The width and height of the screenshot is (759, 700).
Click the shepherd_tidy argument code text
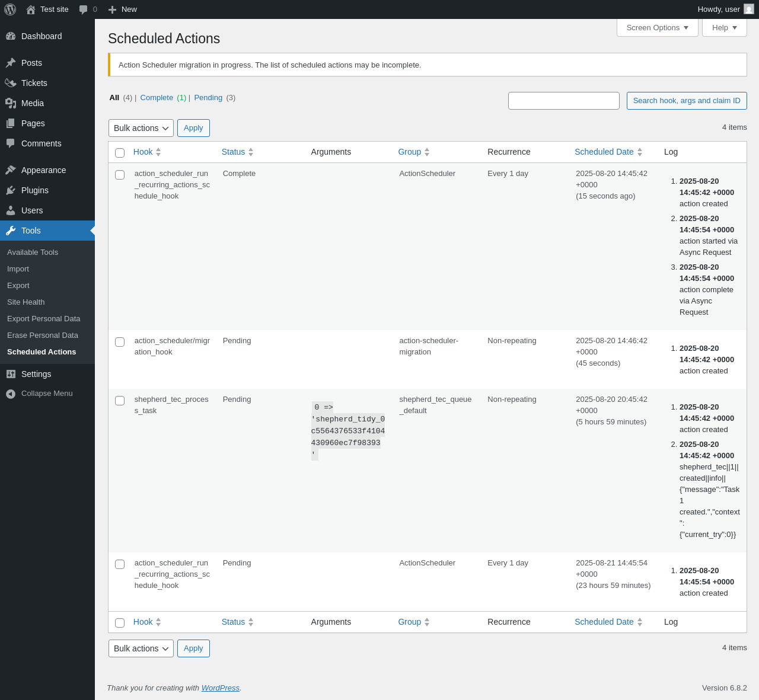[348, 431]
